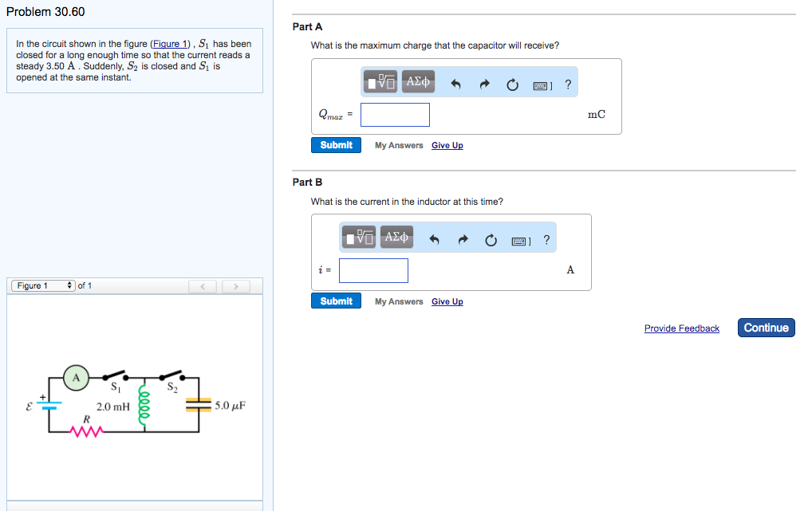The width and height of the screenshot is (812, 511).
Task: Submit the Part B answer
Action: pyautogui.click(x=336, y=301)
